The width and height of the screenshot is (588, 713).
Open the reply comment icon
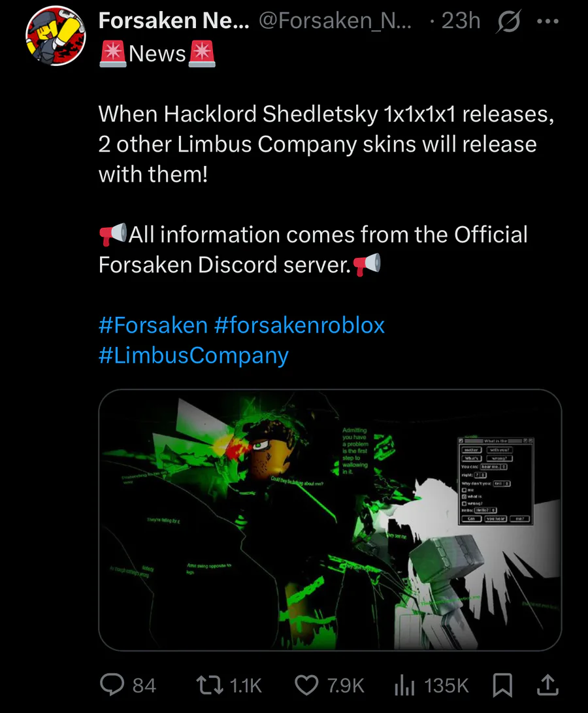coord(112,685)
